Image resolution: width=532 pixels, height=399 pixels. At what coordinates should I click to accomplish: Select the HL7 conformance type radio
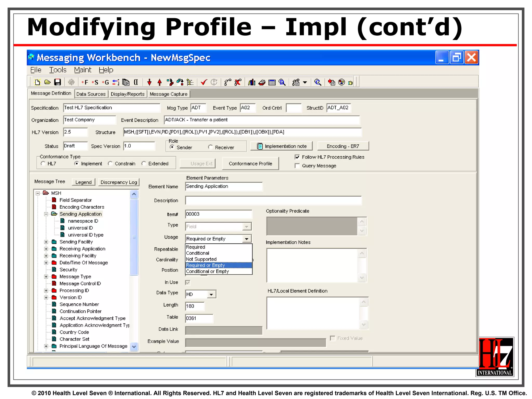pos(43,163)
